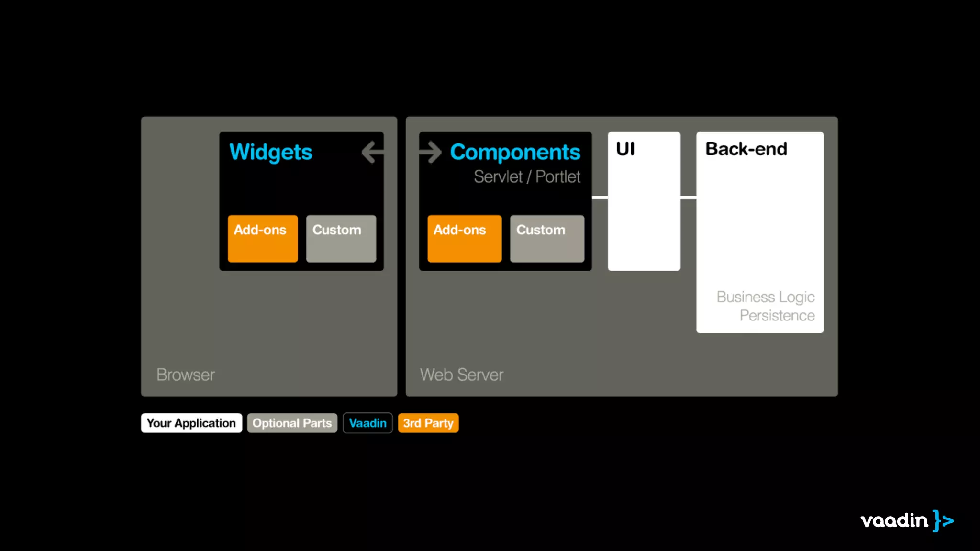The image size is (980, 551).
Task: Click the Web Server label
Action: coord(461,375)
